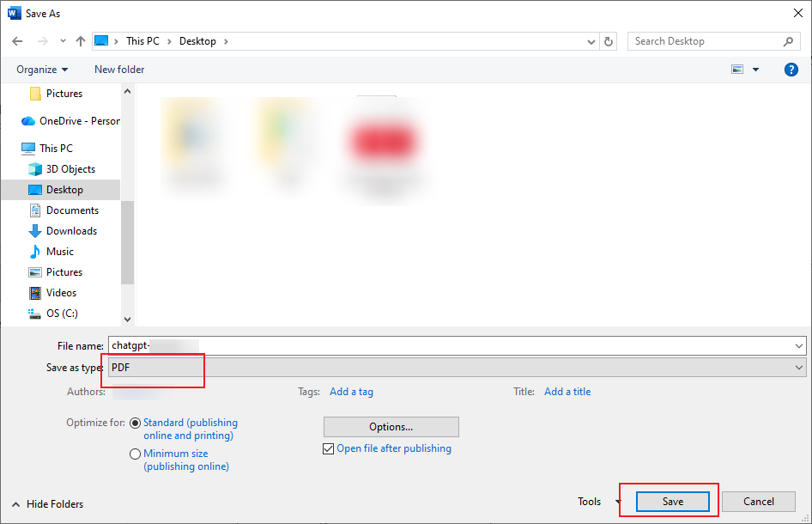Uncheck Open file after publishing
This screenshot has height=524, width=812.
[x=328, y=448]
